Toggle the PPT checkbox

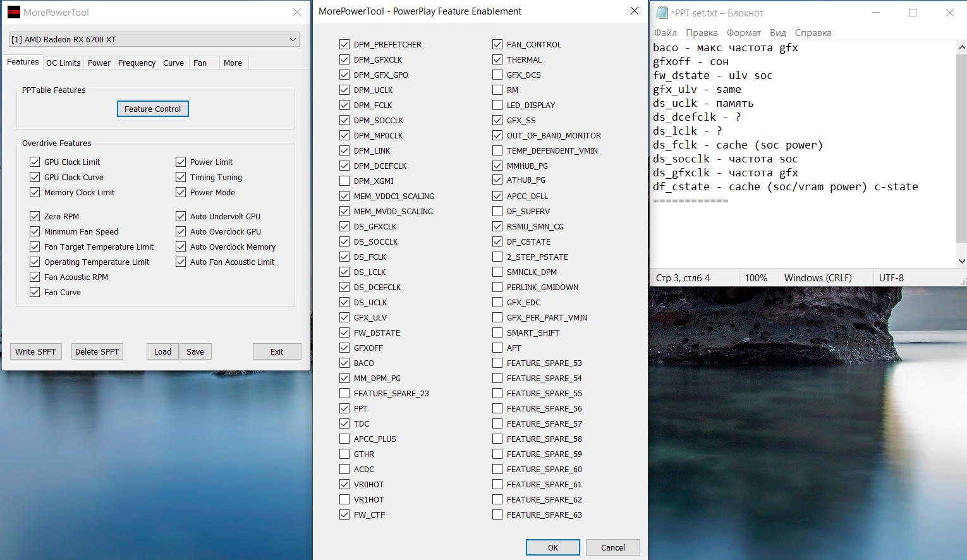pyautogui.click(x=344, y=408)
